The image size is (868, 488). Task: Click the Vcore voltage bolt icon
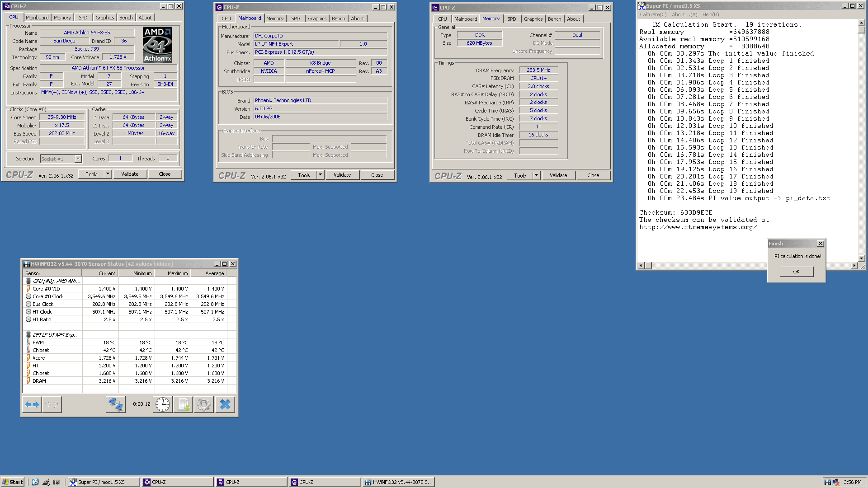pyautogui.click(x=28, y=358)
